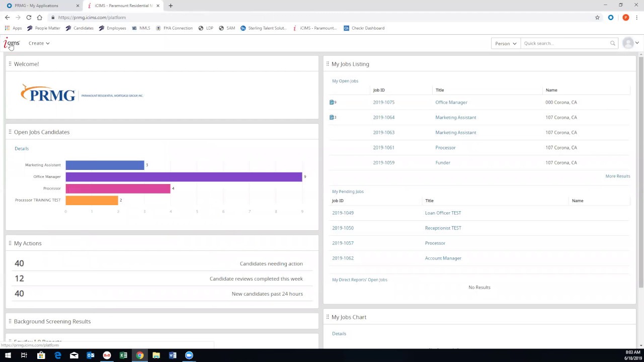Click the candidates icon beside job 2019-1064
Viewport: 644px width, 362px height.
click(x=333, y=117)
